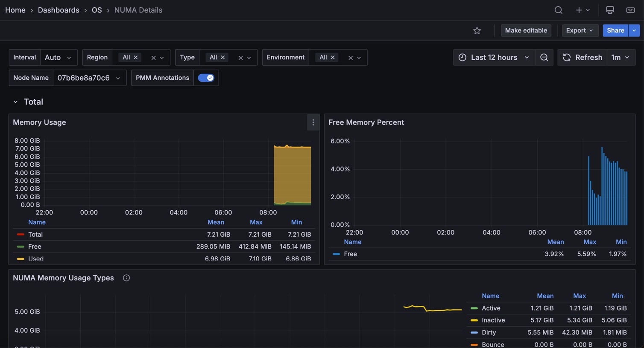Click the search magnifier icon
The image size is (644, 348).
tap(558, 10)
